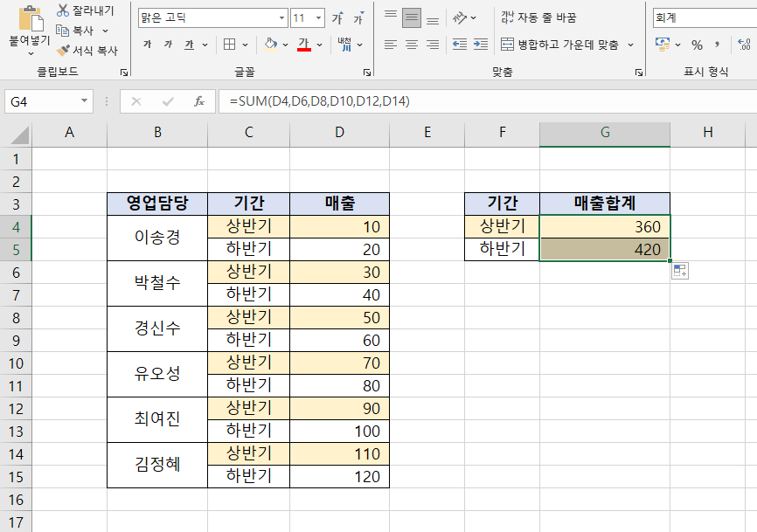
Task: Open the Auto Fill Options button
Action: (x=680, y=271)
